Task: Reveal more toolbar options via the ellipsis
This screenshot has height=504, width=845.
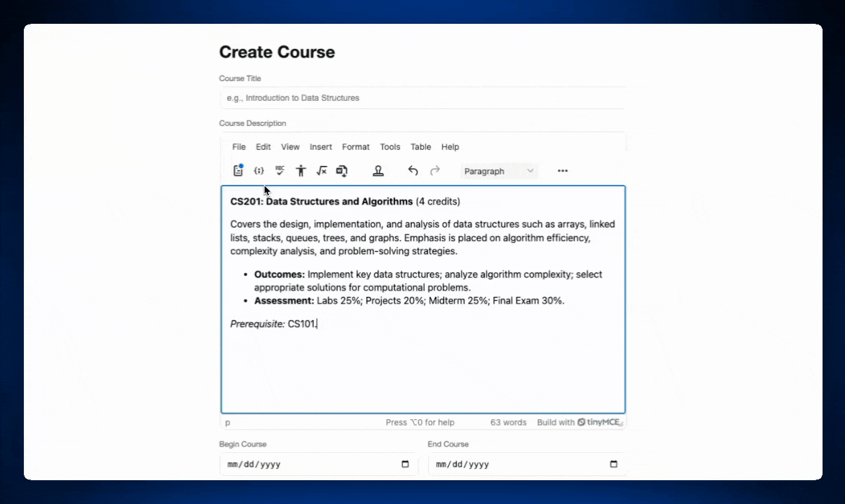Action: click(562, 171)
